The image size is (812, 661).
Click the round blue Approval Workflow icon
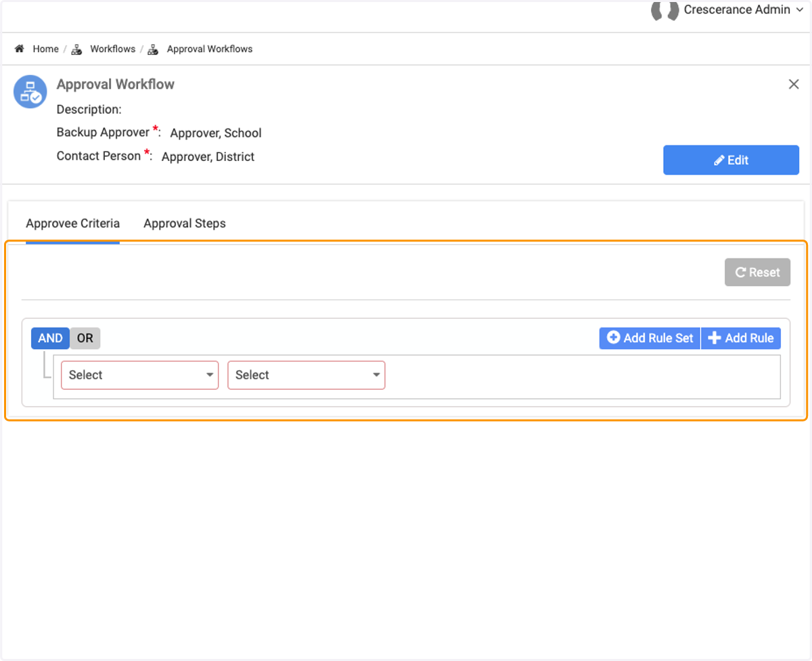pos(30,91)
